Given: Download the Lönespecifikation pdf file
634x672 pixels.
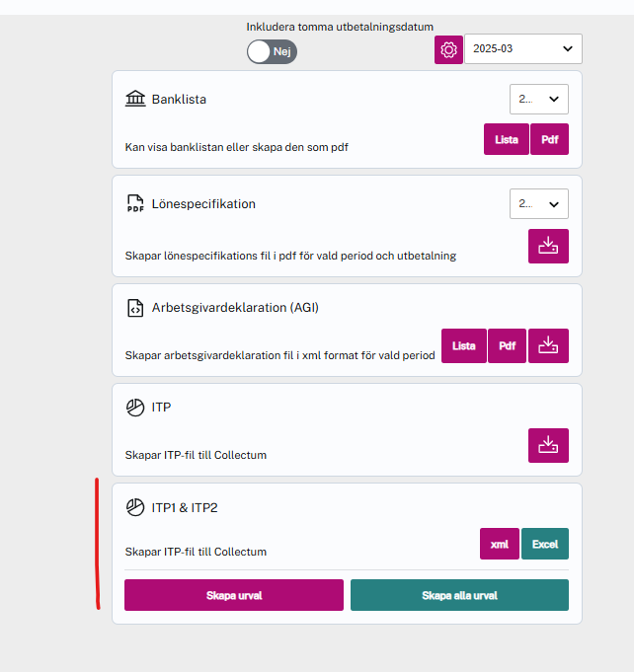Looking at the screenshot, I should pyautogui.click(x=548, y=246).
